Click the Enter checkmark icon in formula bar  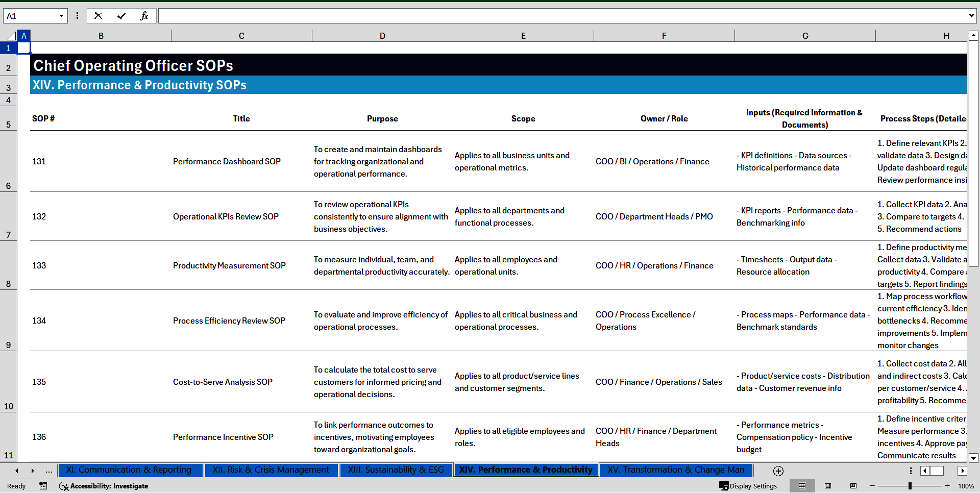(121, 16)
